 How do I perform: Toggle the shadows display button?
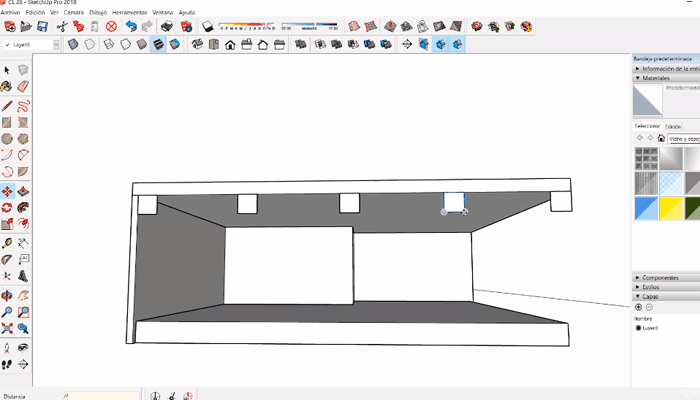207,26
